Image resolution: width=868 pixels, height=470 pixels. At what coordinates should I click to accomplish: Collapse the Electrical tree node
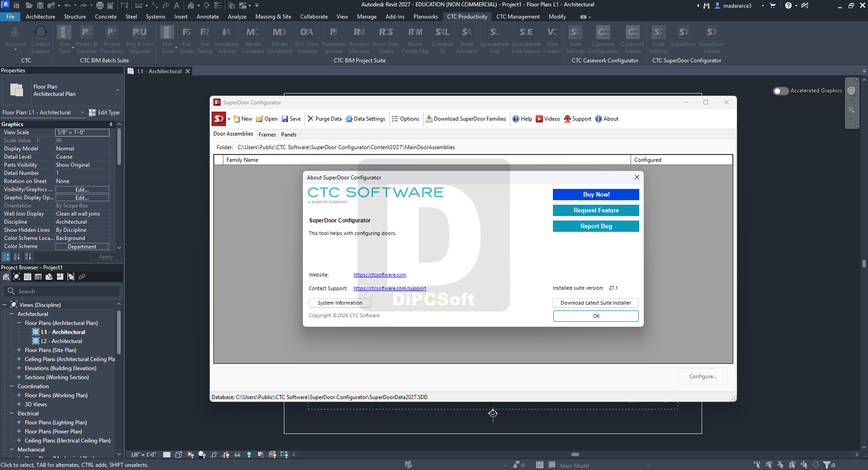[x=12, y=414]
